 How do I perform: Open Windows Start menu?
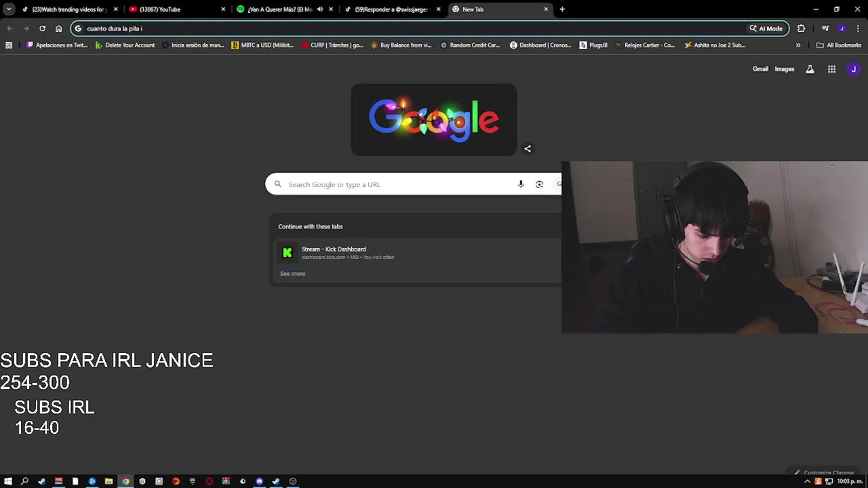[8, 481]
